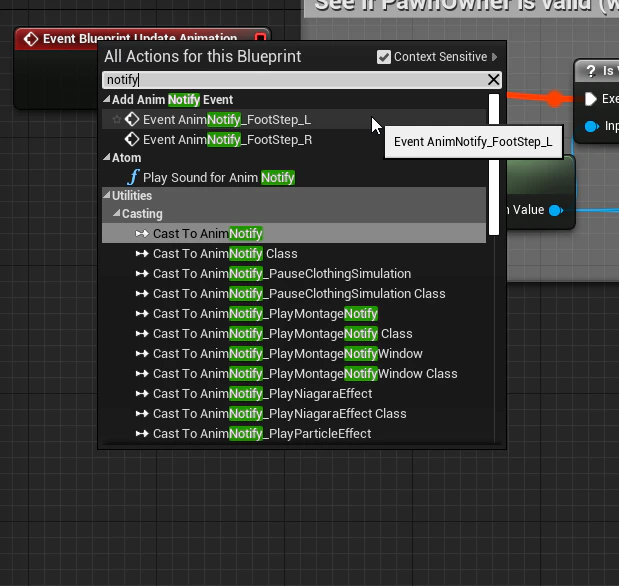
Task: Click the white execution pin on the Is Valid node
Action: 591,99
